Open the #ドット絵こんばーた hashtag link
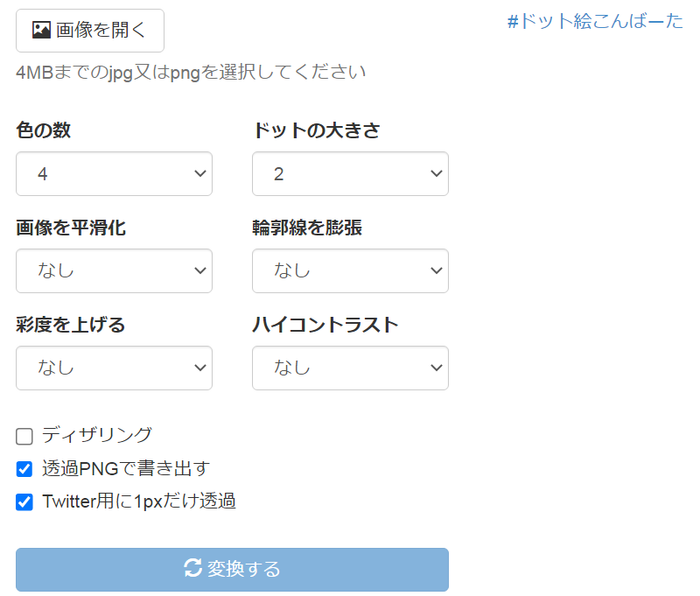This screenshot has height=596, width=700. coord(595,22)
